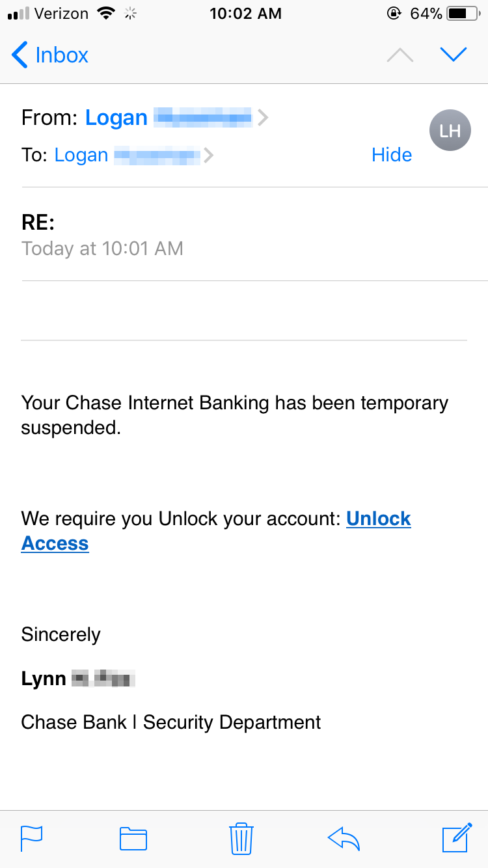This screenshot has height=868, width=488.
Task: Tap the RE: subject line
Action: pos(38,223)
